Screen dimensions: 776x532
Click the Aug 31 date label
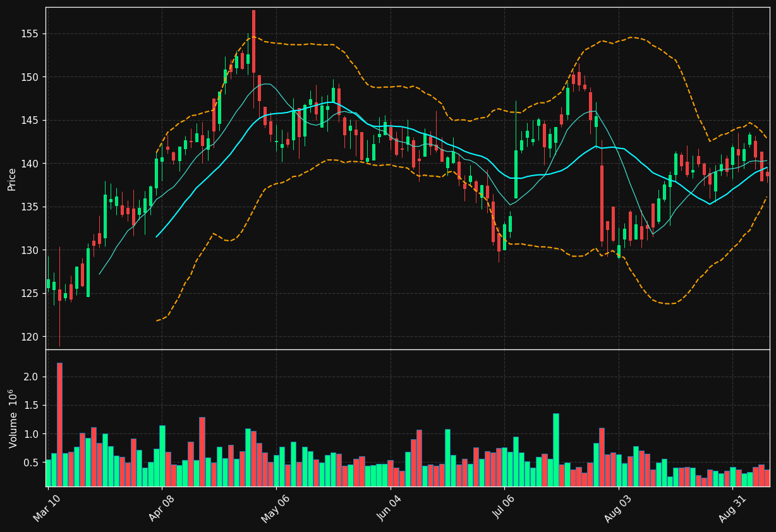[x=732, y=509]
